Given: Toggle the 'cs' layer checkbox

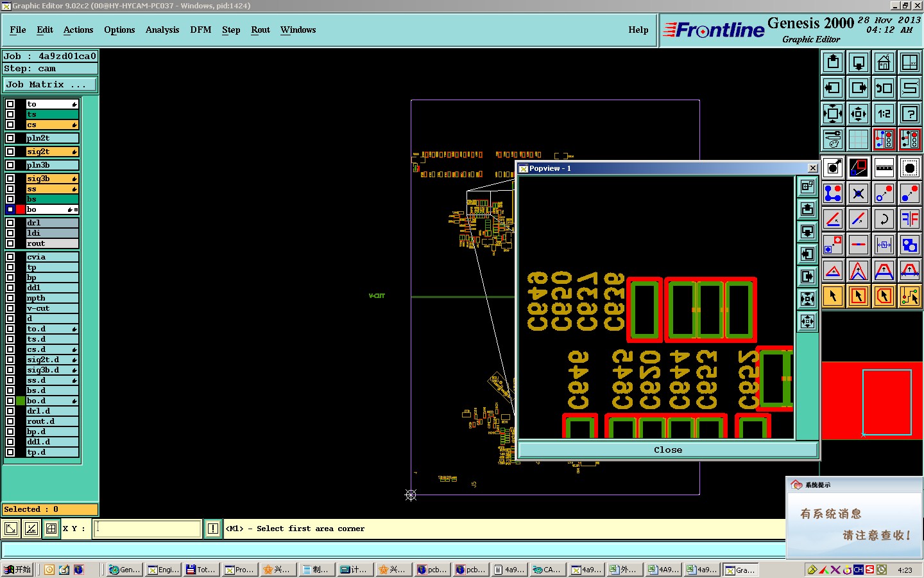Looking at the screenshot, I should tap(10, 125).
